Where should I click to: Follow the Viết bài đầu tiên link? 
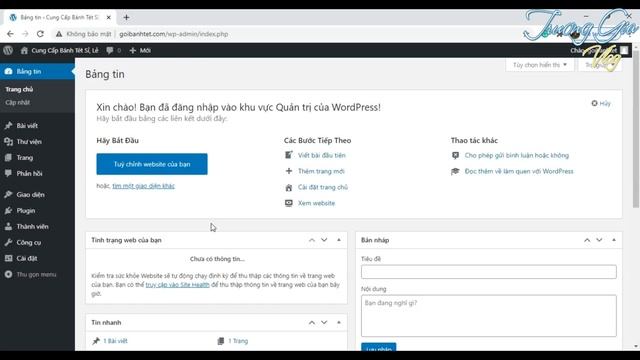click(x=322, y=155)
